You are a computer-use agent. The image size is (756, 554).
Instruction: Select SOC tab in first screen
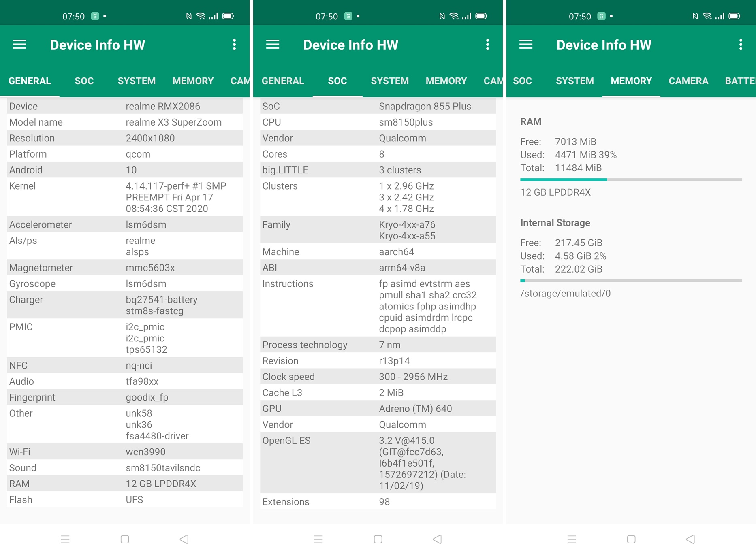84,81
